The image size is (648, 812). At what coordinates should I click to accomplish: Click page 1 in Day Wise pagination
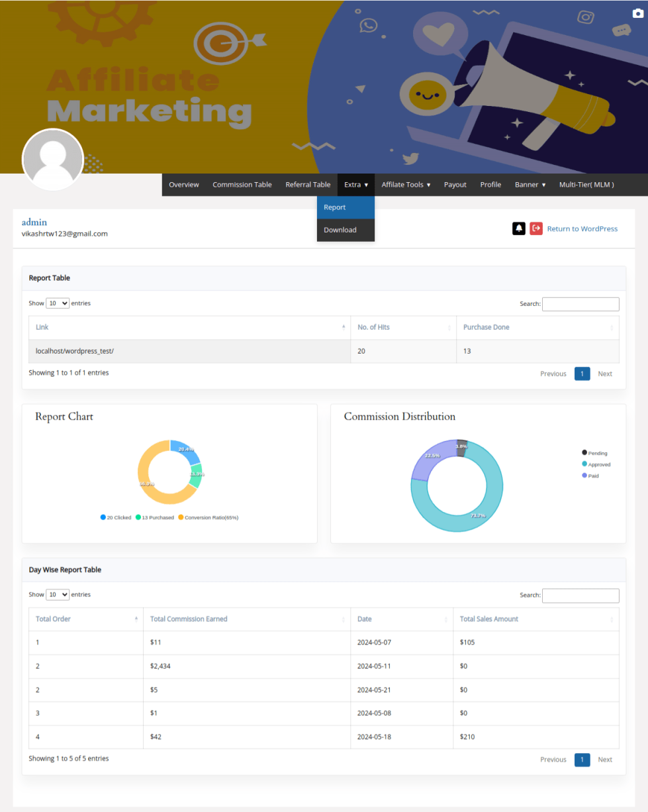(582, 760)
